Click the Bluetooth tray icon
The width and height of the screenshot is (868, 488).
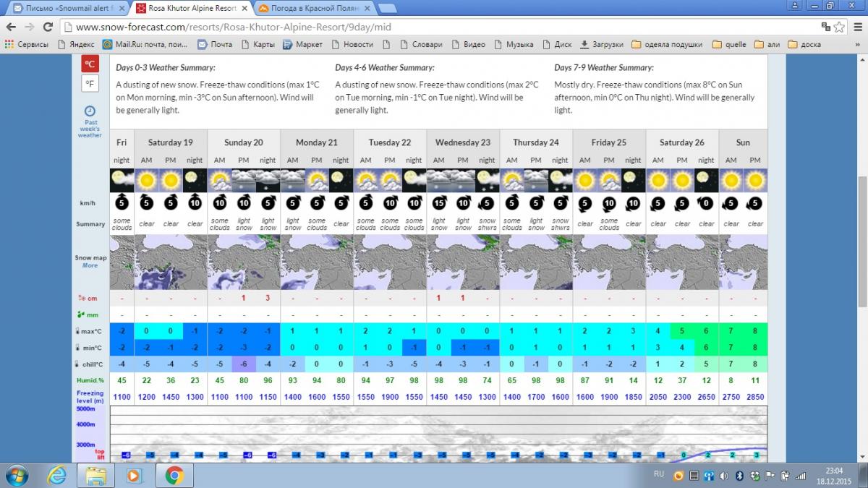740,475
